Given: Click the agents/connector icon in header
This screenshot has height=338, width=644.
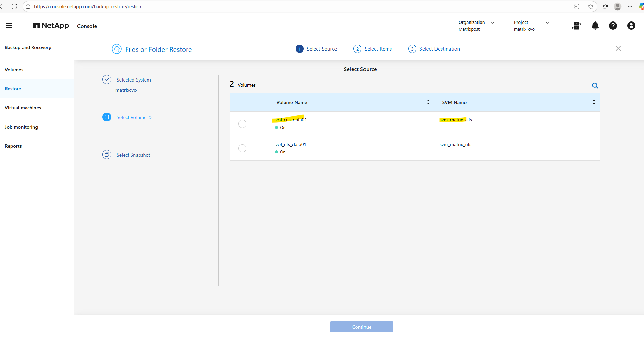Looking at the screenshot, I should click(576, 26).
